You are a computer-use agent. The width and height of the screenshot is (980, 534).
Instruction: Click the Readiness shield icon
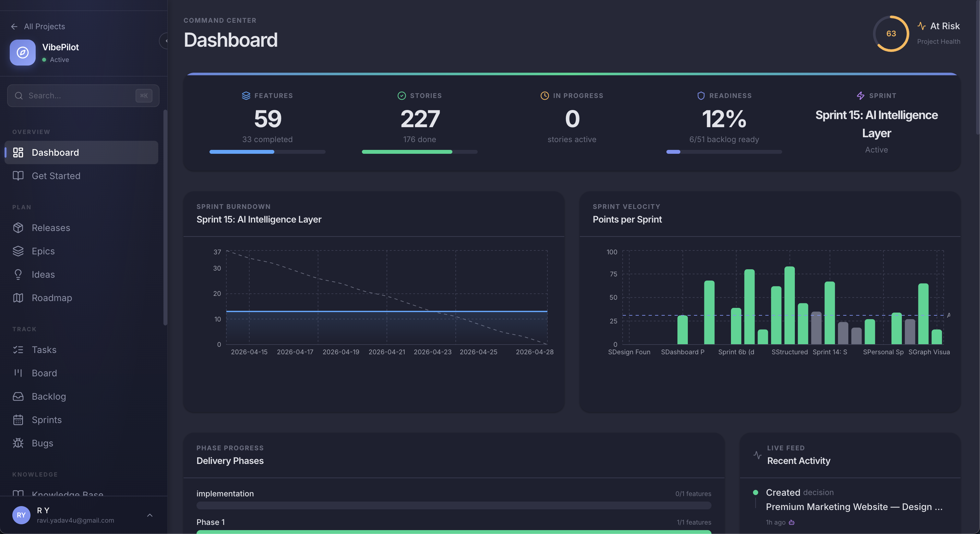pos(701,95)
